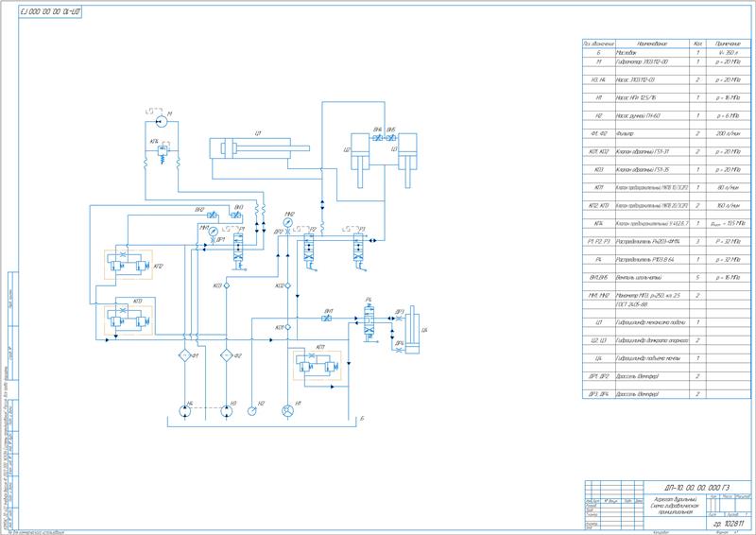Click pump symbol Н4

coord(185,411)
